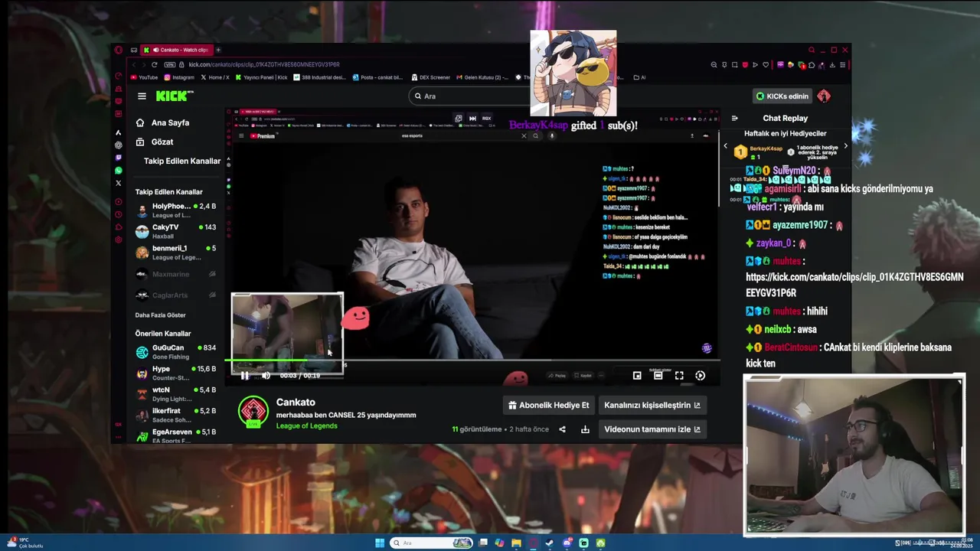This screenshot has width=980, height=551.
Task: Reload the browser page
Action: point(154,64)
